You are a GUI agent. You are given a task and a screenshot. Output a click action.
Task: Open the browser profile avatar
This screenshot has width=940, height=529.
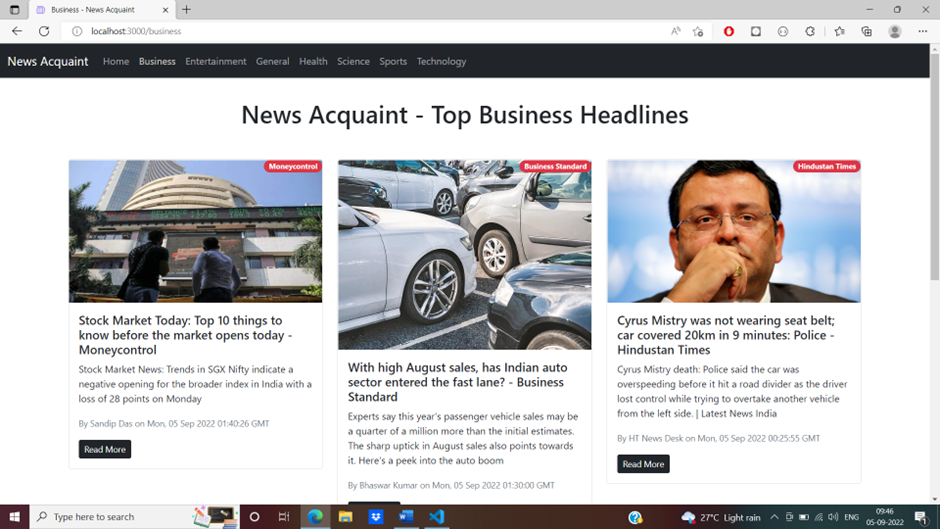click(x=894, y=31)
